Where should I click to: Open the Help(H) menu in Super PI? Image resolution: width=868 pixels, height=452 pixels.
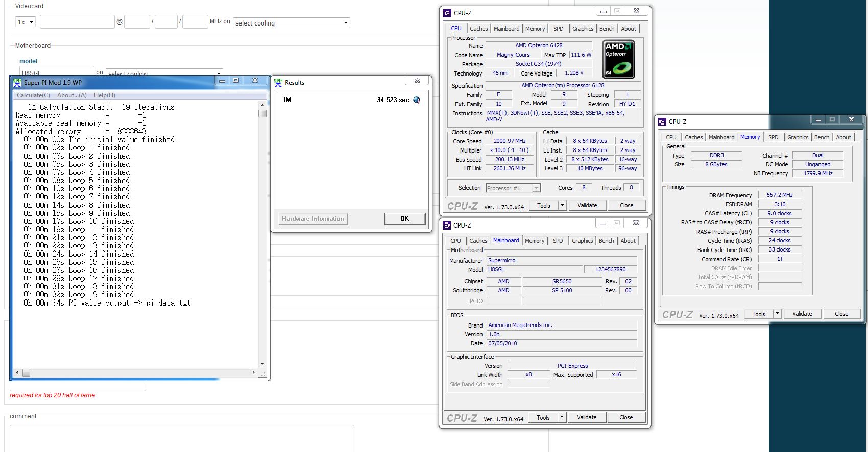(x=105, y=95)
